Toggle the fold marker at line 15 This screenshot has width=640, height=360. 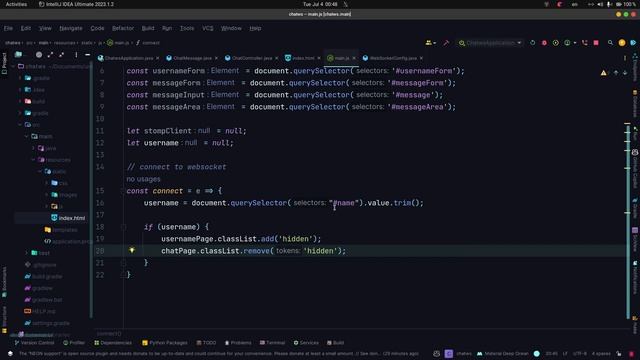click(123, 191)
